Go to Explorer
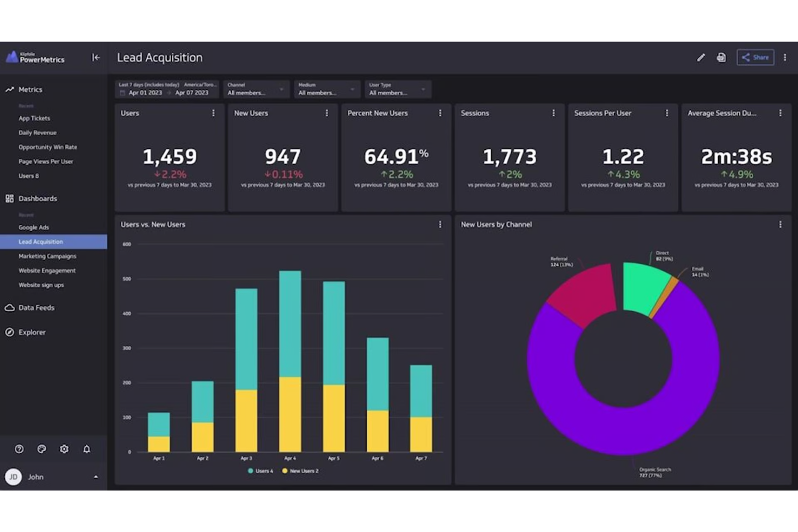 (32, 333)
